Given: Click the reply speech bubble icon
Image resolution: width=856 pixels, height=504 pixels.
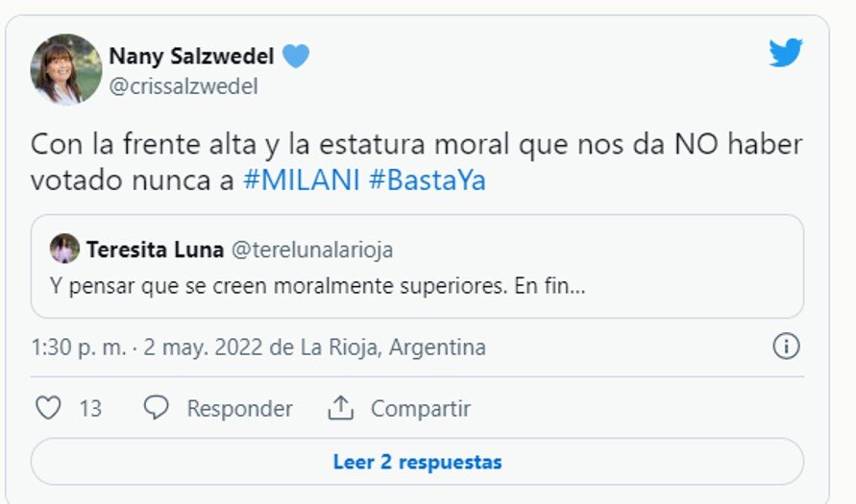Looking at the screenshot, I should (x=157, y=407).
